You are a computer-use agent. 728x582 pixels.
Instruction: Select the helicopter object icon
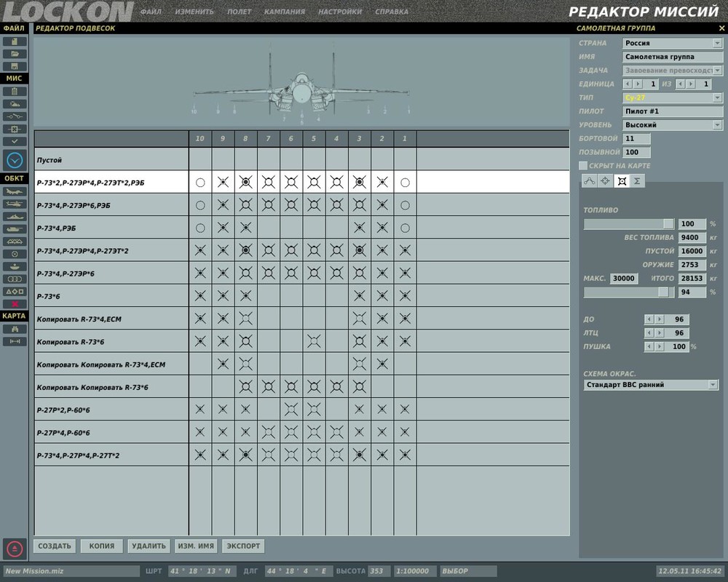15,204
